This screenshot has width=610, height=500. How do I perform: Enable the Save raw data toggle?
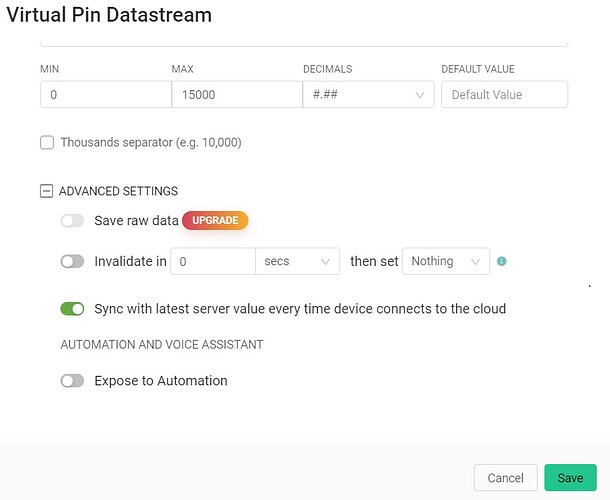[72, 221]
